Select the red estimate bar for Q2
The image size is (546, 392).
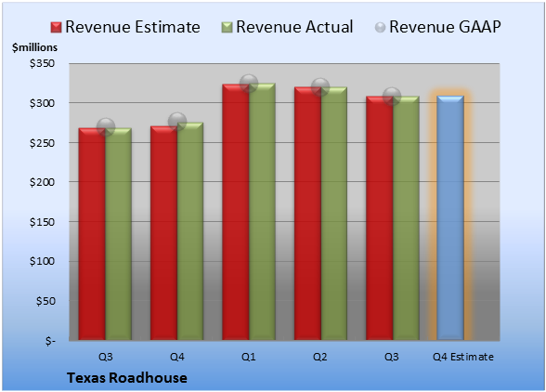coord(308,214)
